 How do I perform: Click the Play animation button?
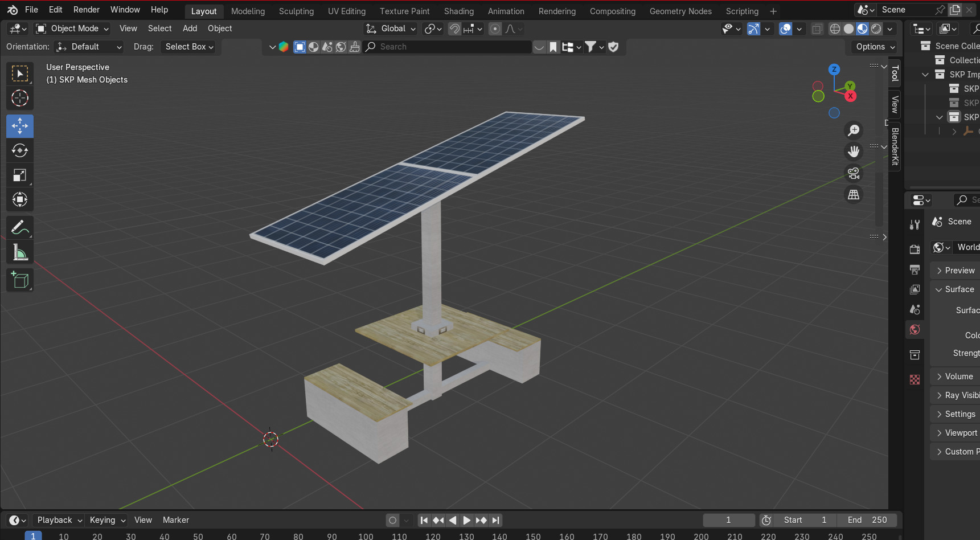[466, 520]
